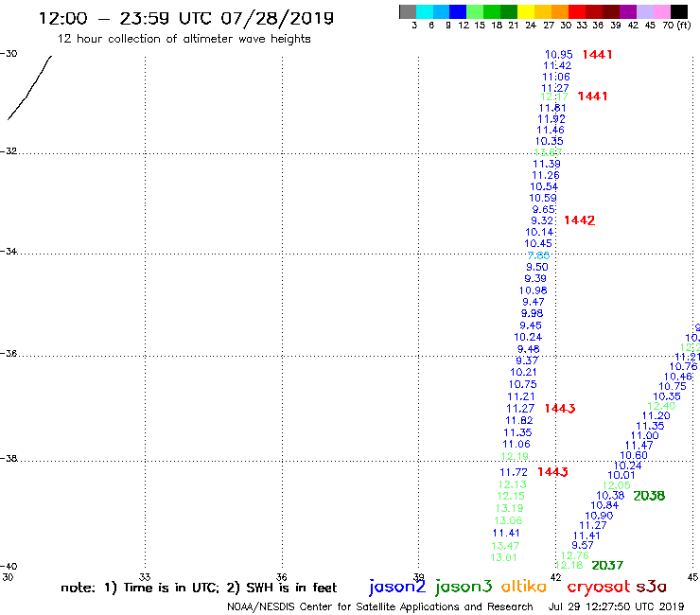The image size is (700, 615).
Task: Click the 11.42 wave height value
Action: point(557,65)
